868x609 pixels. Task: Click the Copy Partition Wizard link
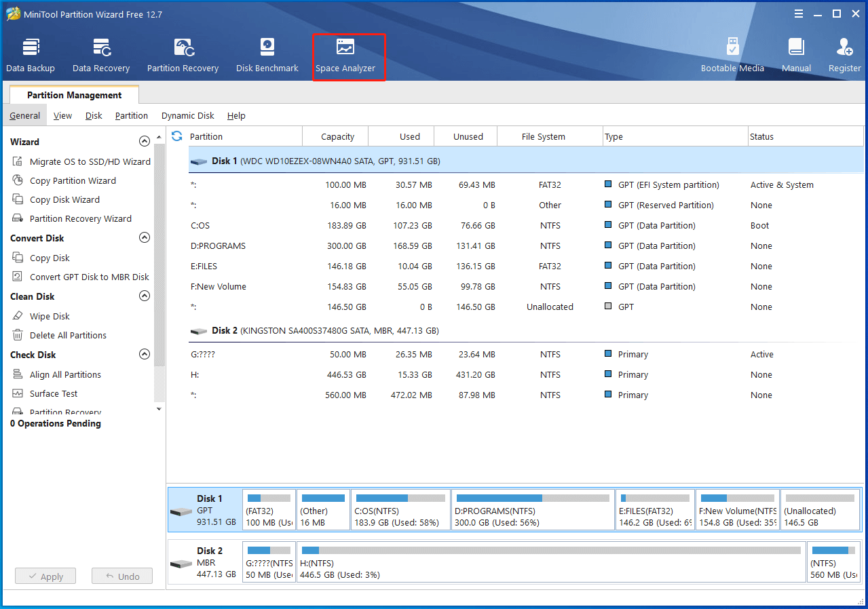pos(73,180)
